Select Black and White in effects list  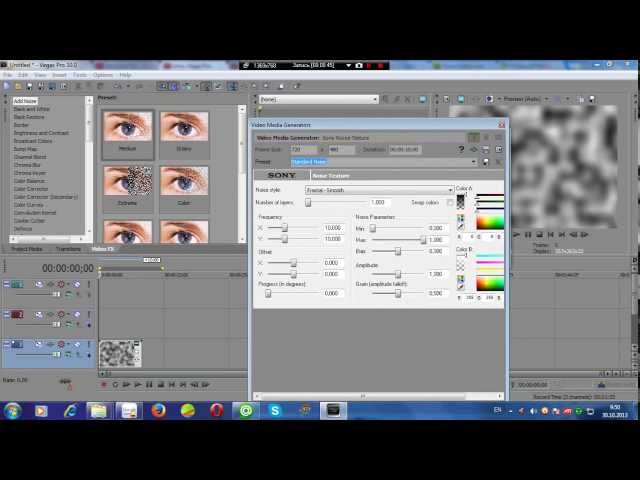tap(31, 109)
